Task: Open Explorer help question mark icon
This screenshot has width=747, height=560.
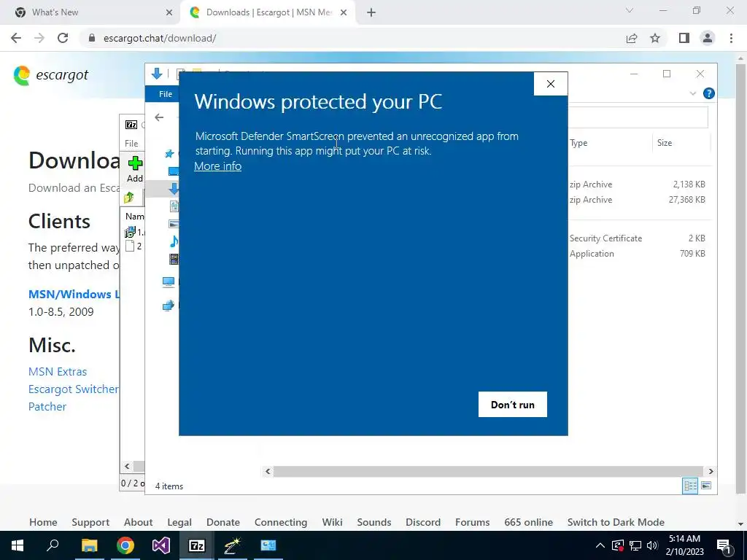Action: [708, 93]
